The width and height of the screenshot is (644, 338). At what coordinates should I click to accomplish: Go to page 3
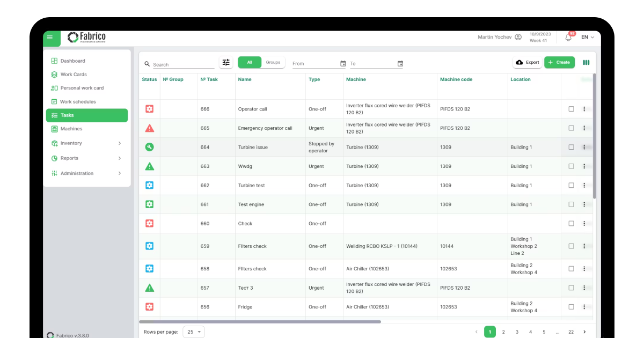point(517,332)
